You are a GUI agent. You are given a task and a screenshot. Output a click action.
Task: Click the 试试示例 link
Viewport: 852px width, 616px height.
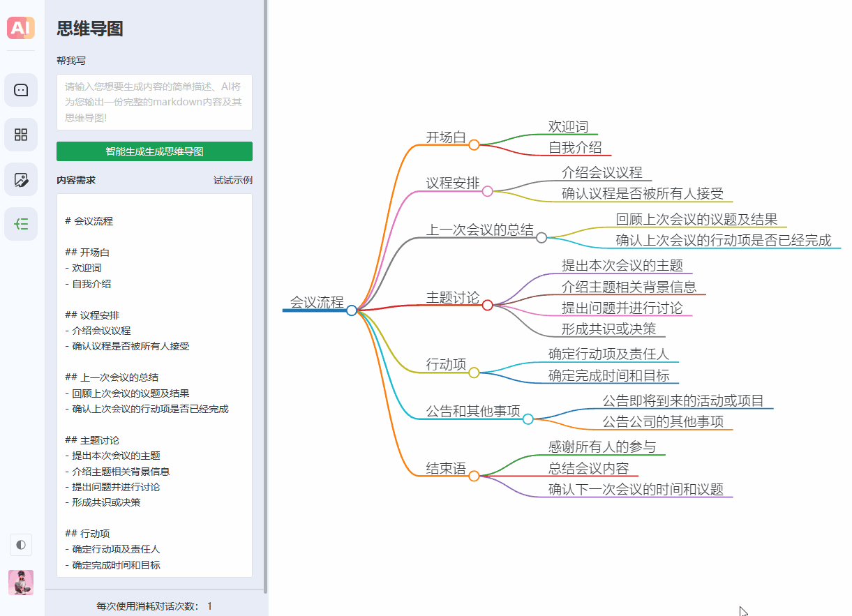[233, 180]
